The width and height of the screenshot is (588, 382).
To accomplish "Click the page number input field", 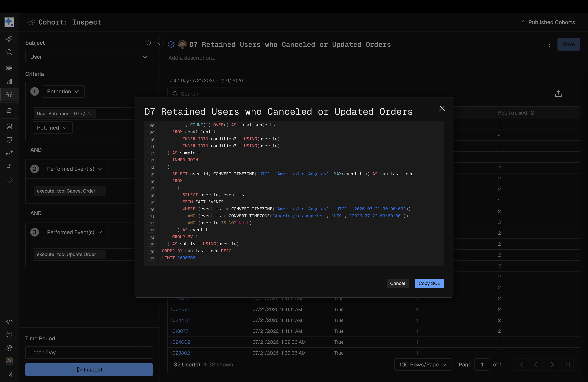I will (x=482, y=364).
